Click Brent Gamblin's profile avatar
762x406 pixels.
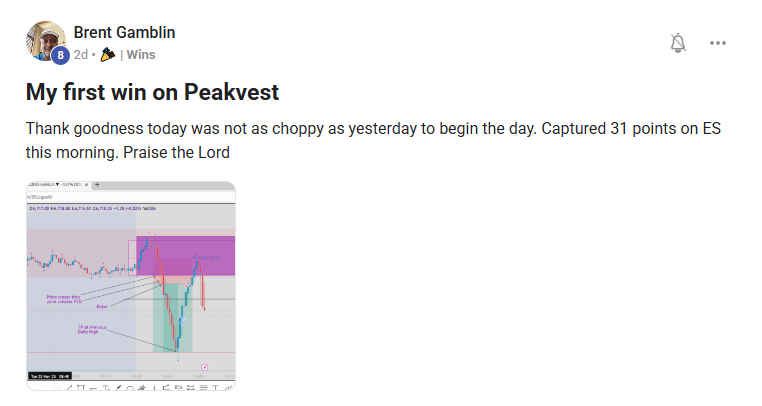(43, 39)
